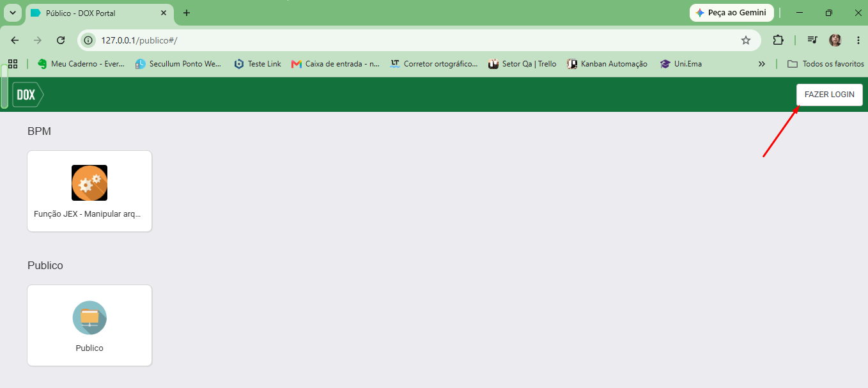Open the 'Uni.Ema' bookmark
Image resolution: width=868 pixels, height=388 pixels.
681,64
